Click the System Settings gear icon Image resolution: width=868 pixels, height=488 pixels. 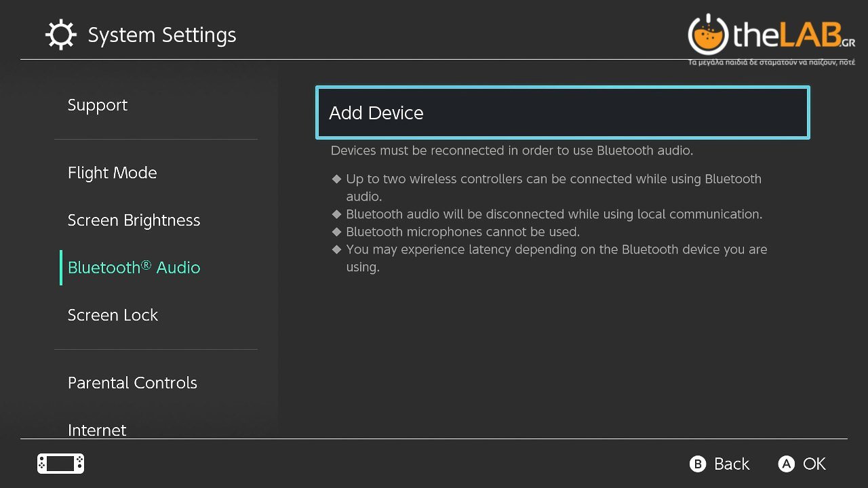coord(60,35)
